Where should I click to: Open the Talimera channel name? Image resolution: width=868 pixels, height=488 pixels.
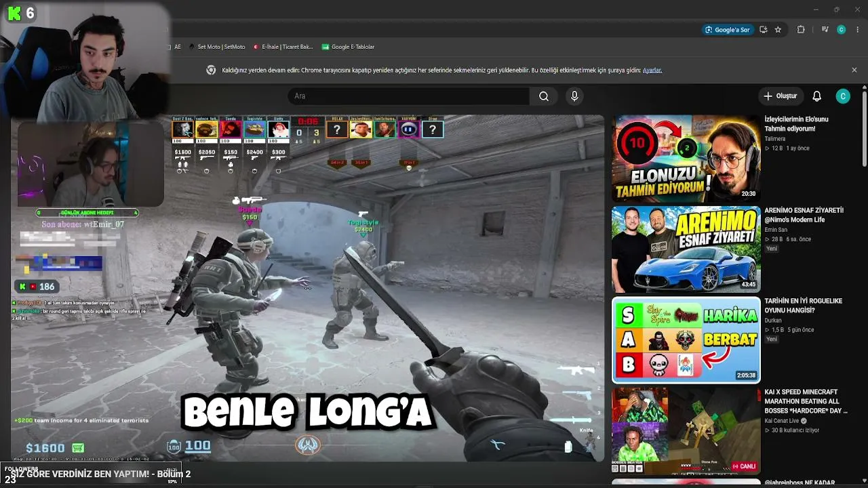[774, 139]
